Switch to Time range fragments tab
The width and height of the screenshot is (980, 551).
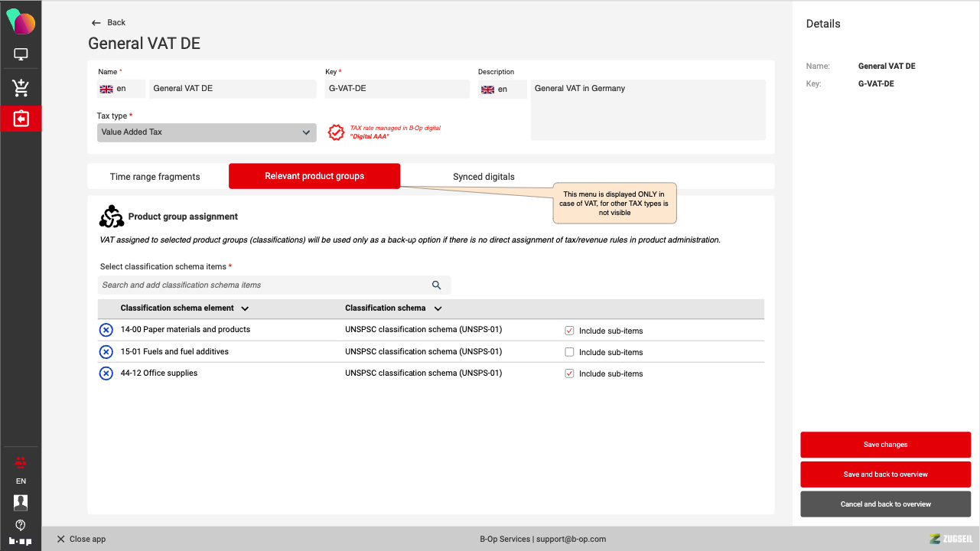(155, 177)
